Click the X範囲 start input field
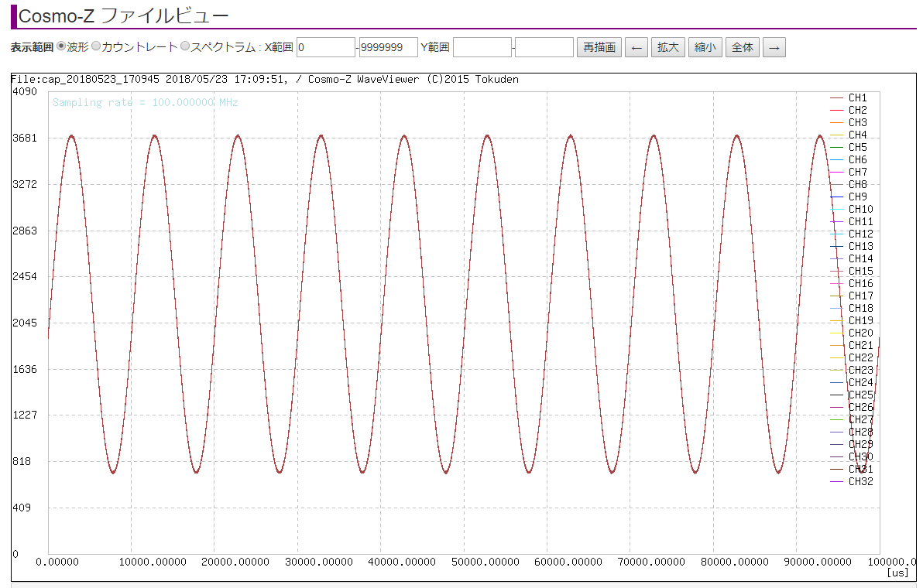This screenshot has width=923, height=588. (325, 47)
